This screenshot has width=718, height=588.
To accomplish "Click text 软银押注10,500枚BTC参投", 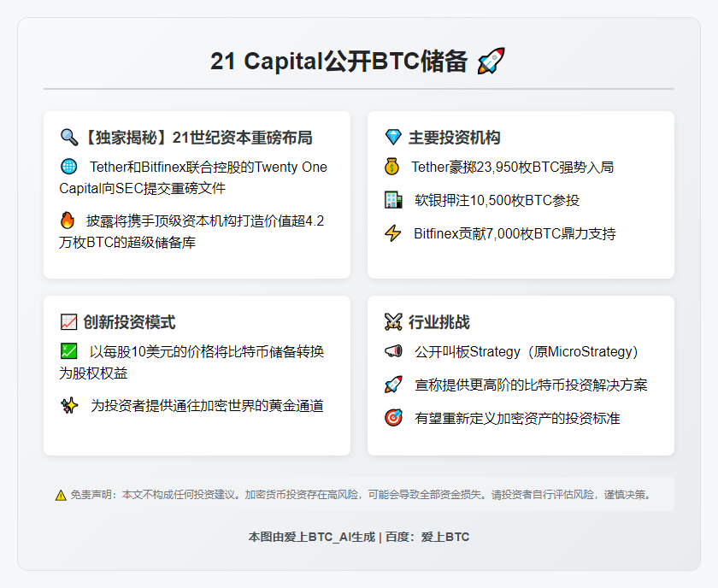I will pos(497,201).
